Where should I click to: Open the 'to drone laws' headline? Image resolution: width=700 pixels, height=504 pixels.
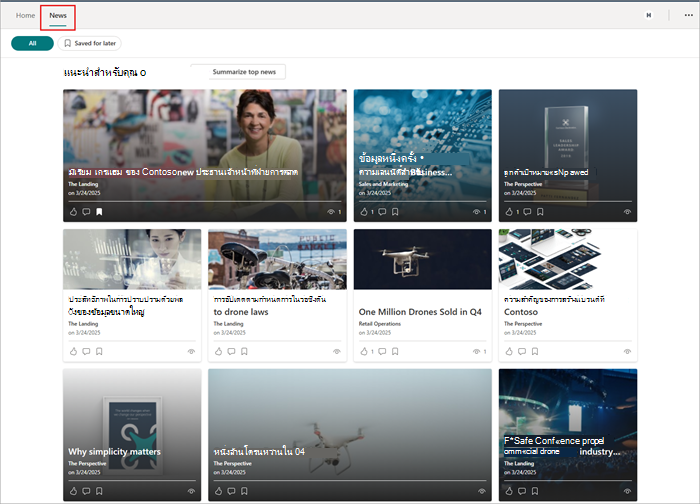(x=241, y=312)
